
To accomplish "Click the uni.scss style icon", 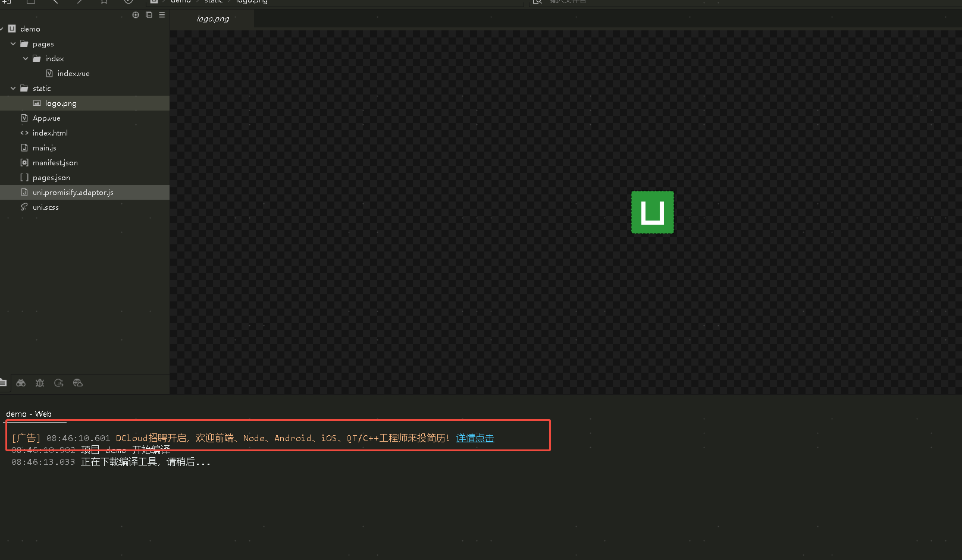I will click(24, 207).
